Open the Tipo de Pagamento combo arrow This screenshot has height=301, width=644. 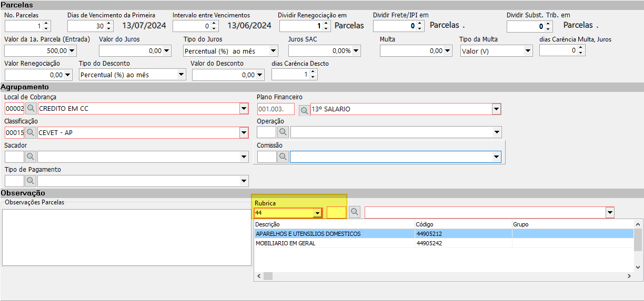244,181
